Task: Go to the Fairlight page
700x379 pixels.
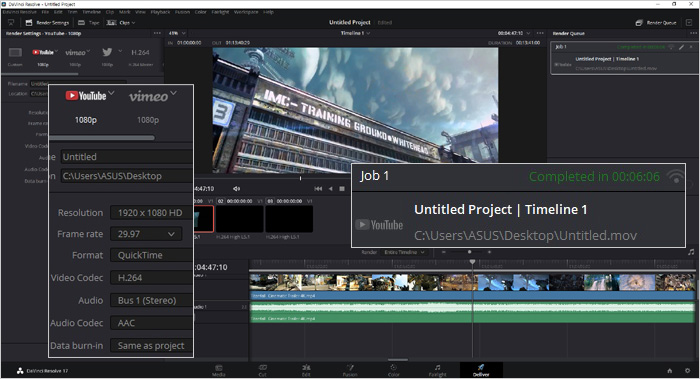Action: (438, 370)
